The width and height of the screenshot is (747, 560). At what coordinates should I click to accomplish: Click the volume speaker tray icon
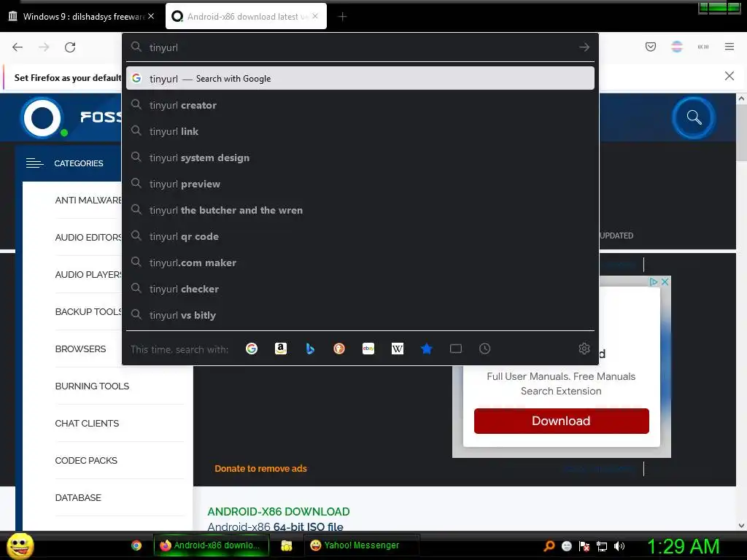[619, 546]
